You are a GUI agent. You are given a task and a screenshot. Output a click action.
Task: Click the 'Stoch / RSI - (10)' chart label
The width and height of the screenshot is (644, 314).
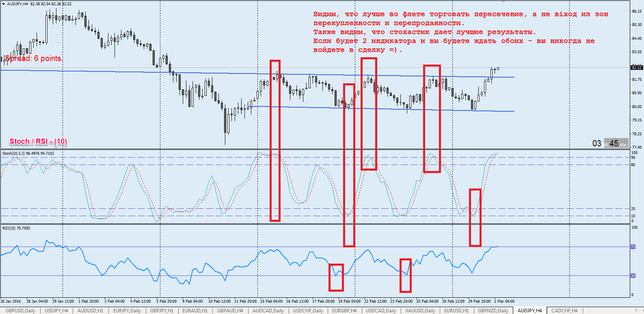pos(38,141)
